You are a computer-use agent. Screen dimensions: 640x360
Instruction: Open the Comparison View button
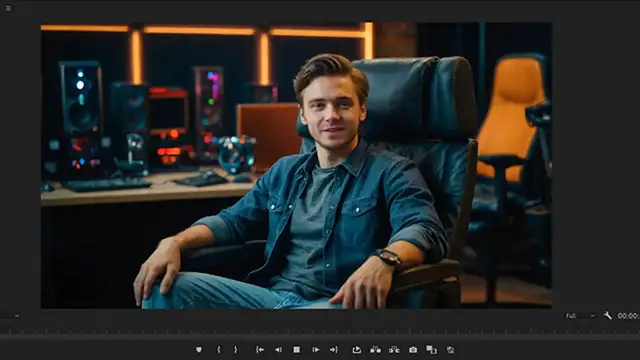431,350
